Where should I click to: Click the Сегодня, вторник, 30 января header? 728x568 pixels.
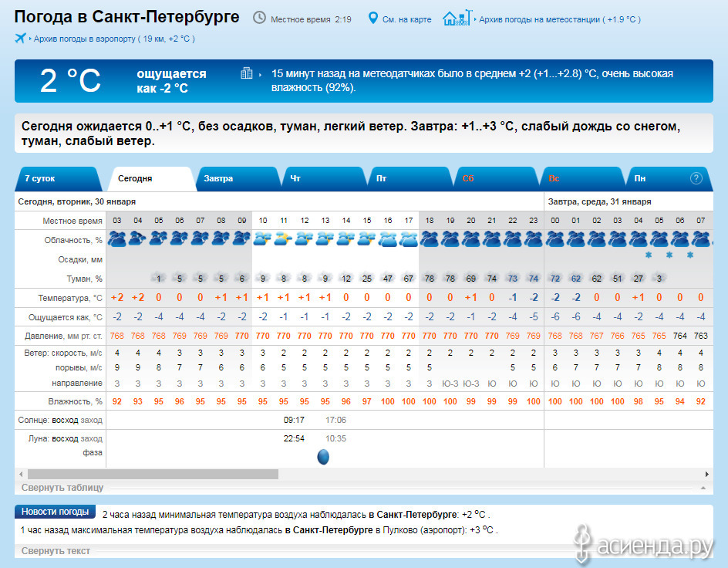coord(76,201)
